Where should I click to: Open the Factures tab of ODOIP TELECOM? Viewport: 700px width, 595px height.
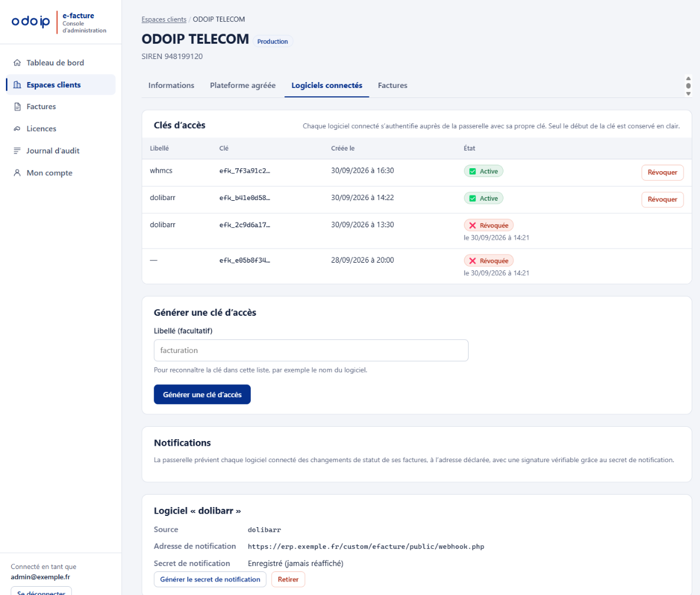pyautogui.click(x=392, y=85)
